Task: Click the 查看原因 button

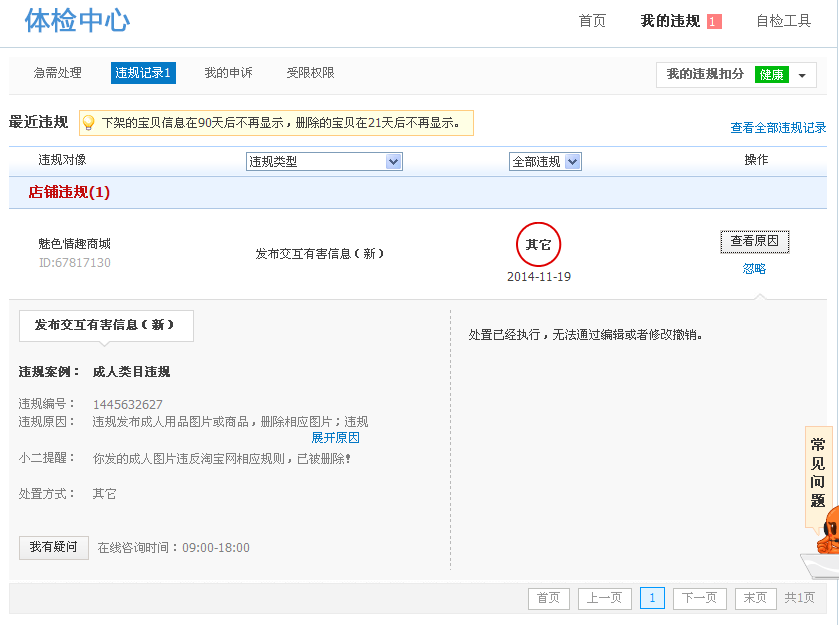Action: click(x=754, y=242)
